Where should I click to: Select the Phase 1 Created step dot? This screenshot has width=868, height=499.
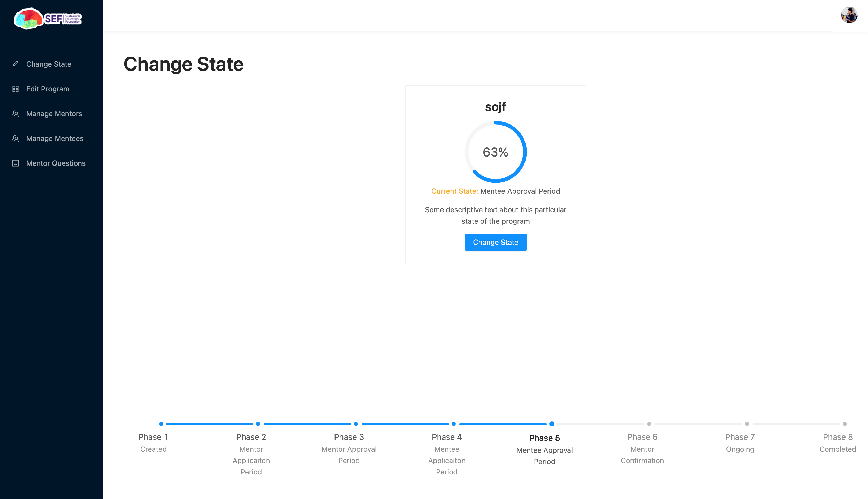tap(161, 424)
